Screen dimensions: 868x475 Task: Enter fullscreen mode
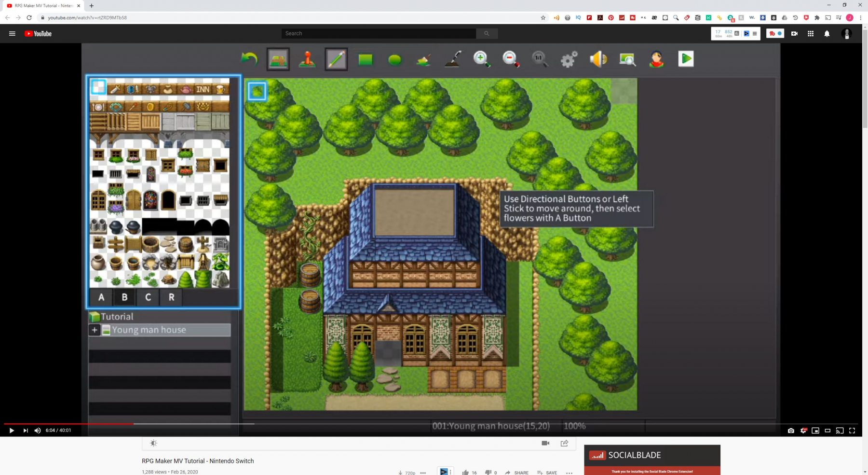click(x=852, y=431)
